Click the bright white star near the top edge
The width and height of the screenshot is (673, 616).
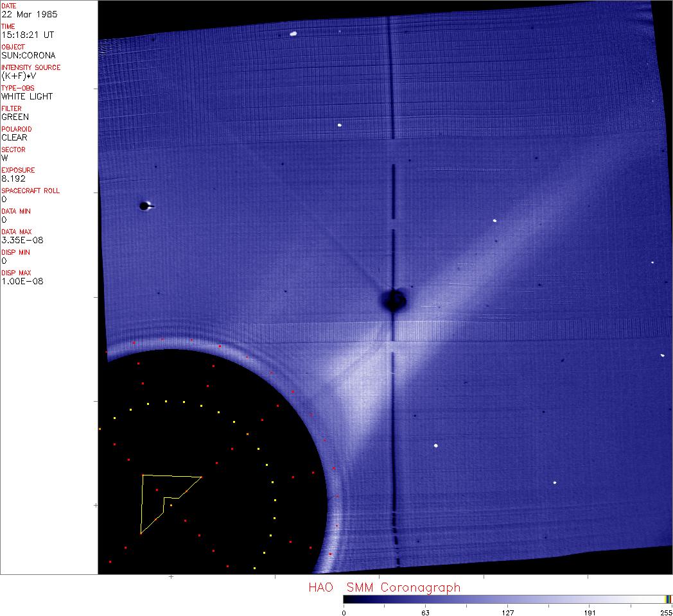point(293,33)
